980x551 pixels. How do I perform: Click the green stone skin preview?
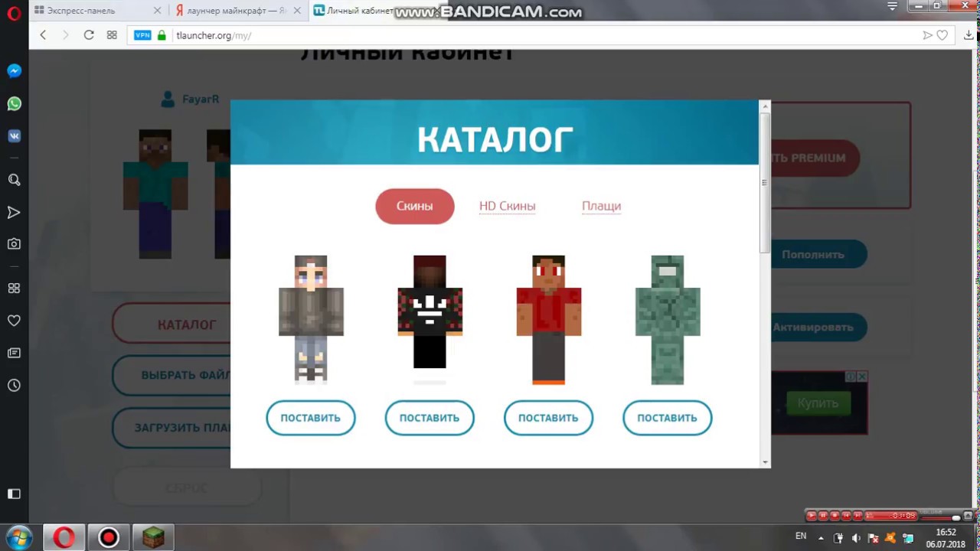pyautogui.click(x=668, y=320)
